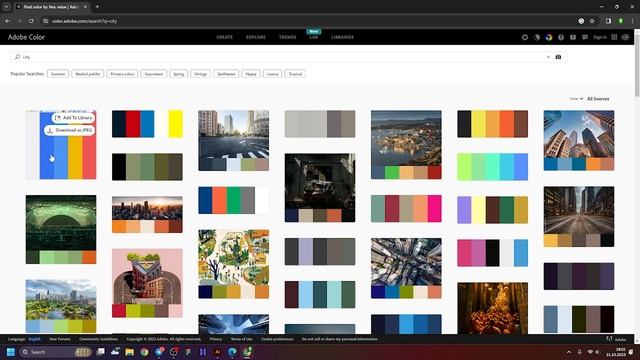This screenshot has width=640, height=360.
Task: Open the Adobe apps grid icon
Action: coord(614,37)
